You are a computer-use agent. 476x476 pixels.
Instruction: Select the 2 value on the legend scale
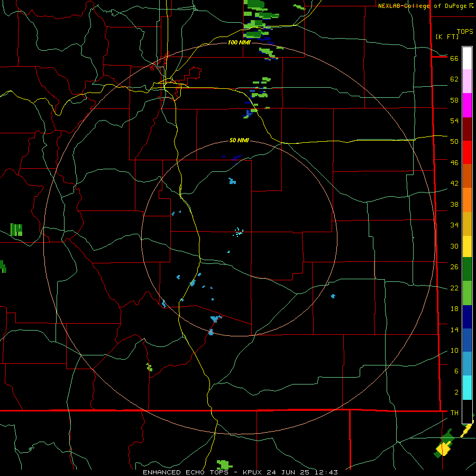[x=456, y=392]
